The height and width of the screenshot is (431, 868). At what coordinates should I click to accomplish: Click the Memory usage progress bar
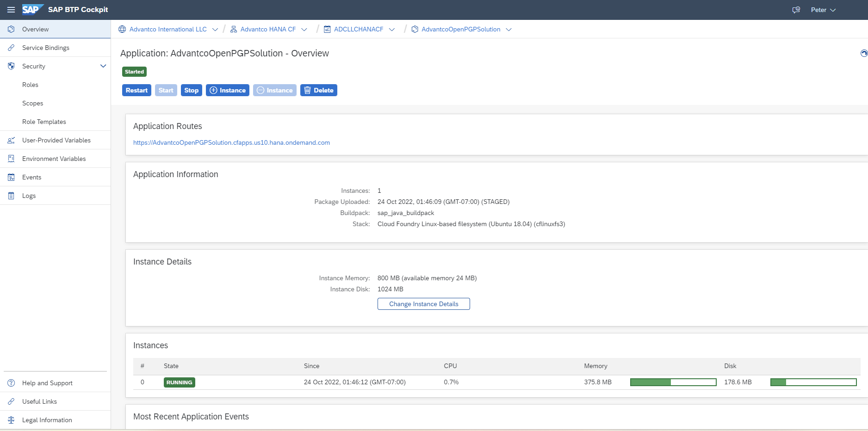pyautogui.click(x=673, y=382)
